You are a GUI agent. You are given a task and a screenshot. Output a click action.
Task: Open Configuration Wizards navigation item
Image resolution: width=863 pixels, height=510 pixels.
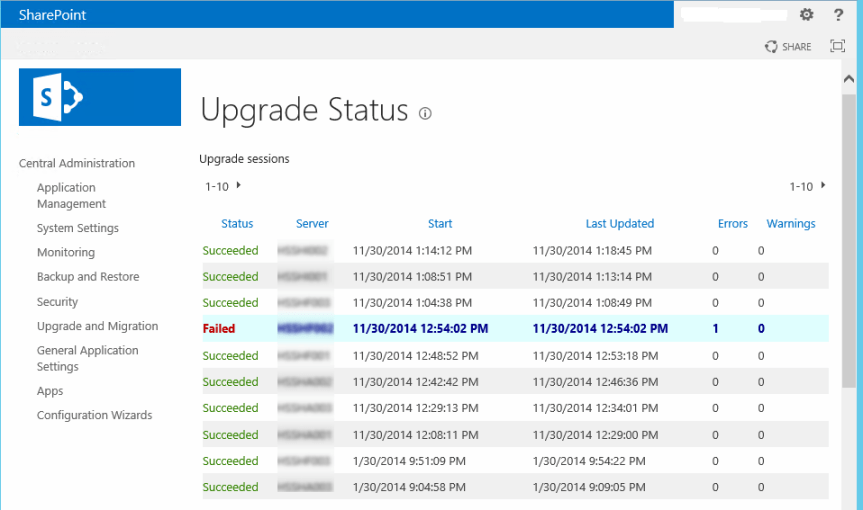(94, 415)
